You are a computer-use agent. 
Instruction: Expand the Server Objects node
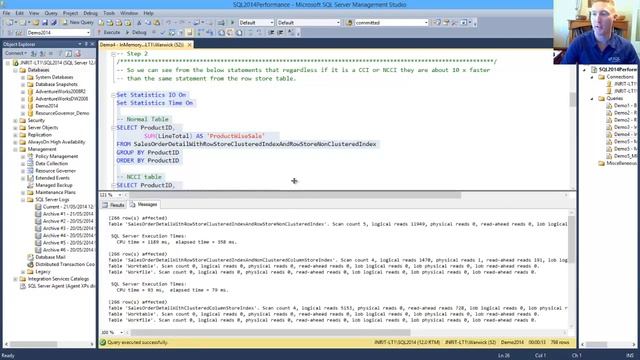(15, 128)
